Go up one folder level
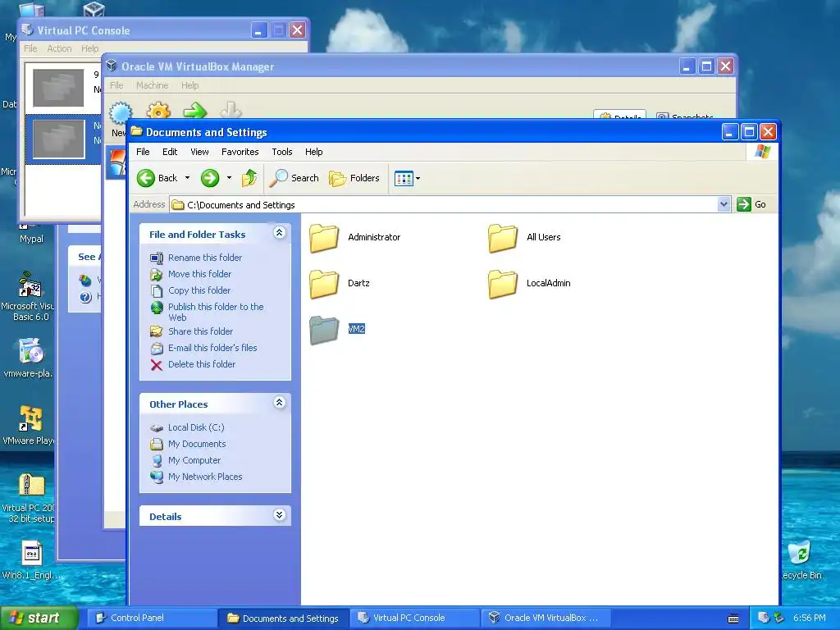Viewport: 840px width, 630px height. (249, 178)
